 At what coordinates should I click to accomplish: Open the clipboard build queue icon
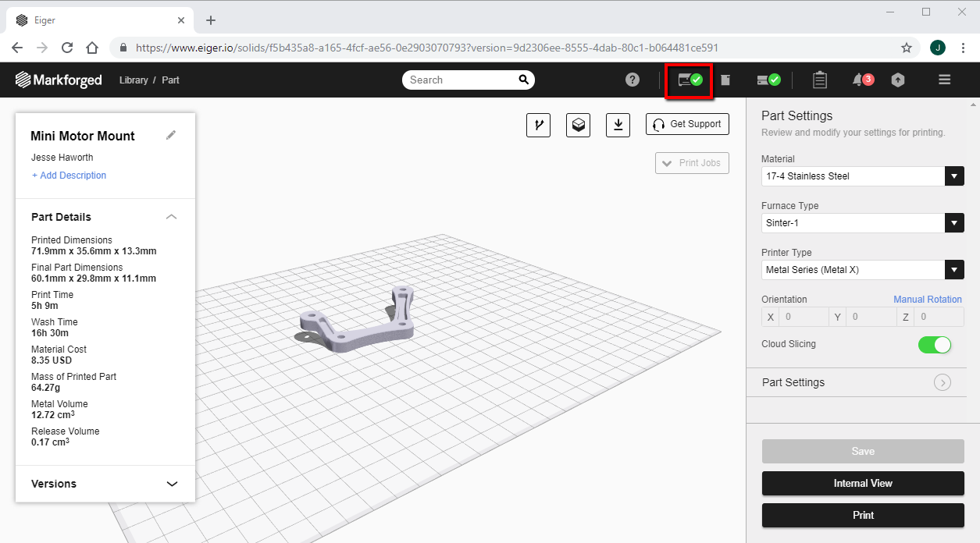coord(819,80)
